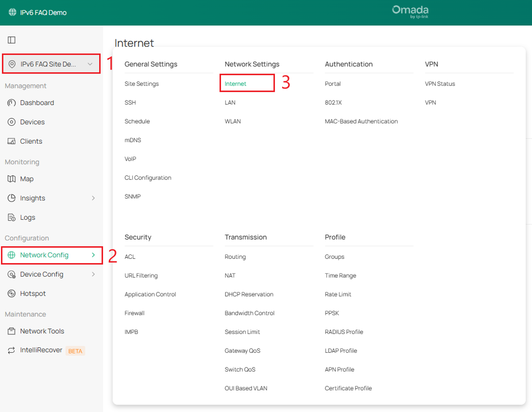Open VPN link below VPN Status
532x412 pixels.
[x=430, y=102]
